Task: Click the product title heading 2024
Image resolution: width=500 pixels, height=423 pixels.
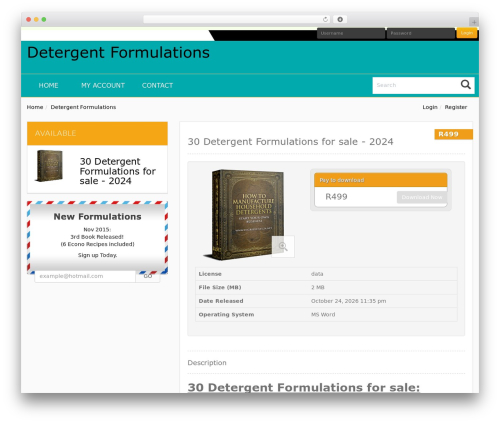Action: 290,142
